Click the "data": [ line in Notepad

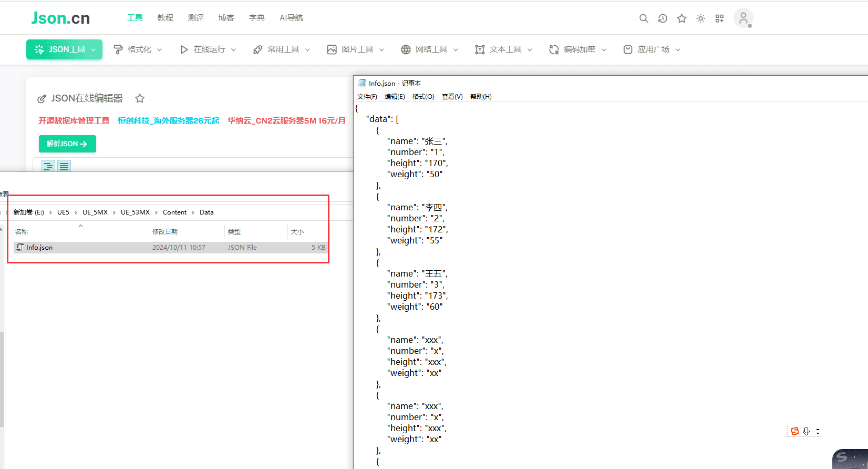pos(382,119)
